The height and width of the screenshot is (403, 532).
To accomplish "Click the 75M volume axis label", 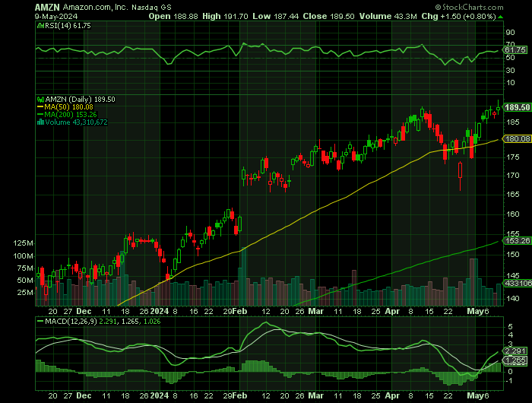I will point(25,268).
